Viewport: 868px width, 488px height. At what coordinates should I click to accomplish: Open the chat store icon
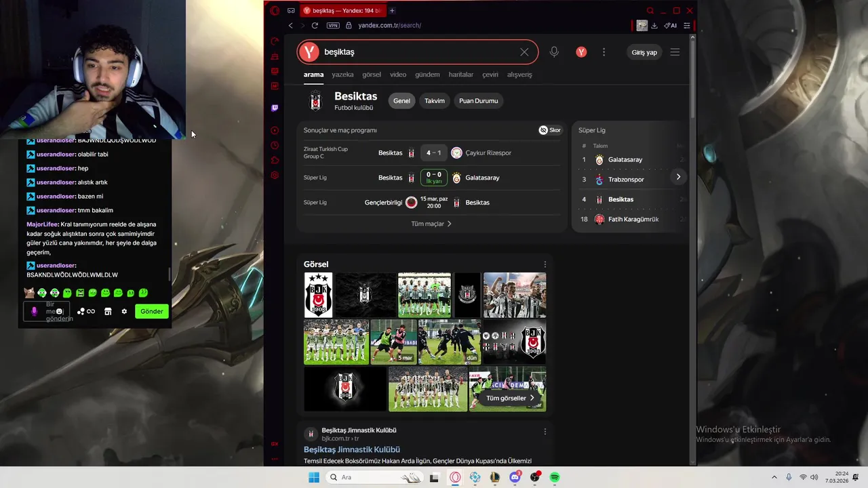tap(108, 311)
